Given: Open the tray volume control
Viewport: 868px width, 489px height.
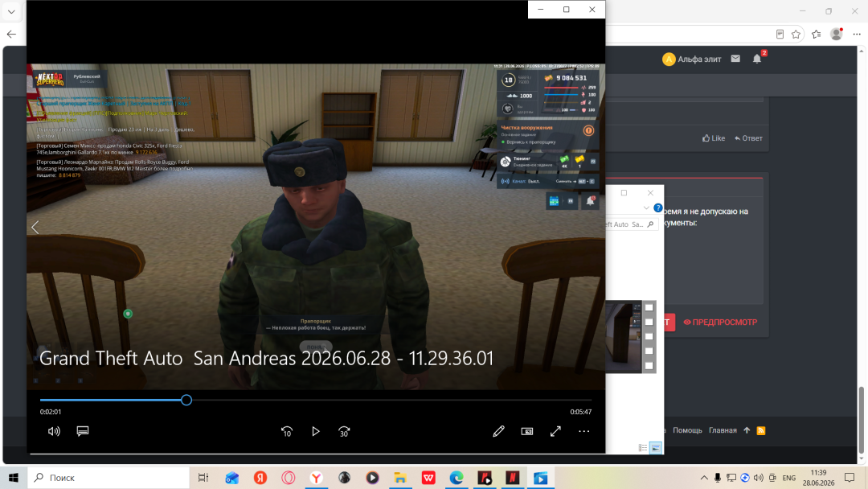Looking at the screenshot, I should tap(759, 478).
